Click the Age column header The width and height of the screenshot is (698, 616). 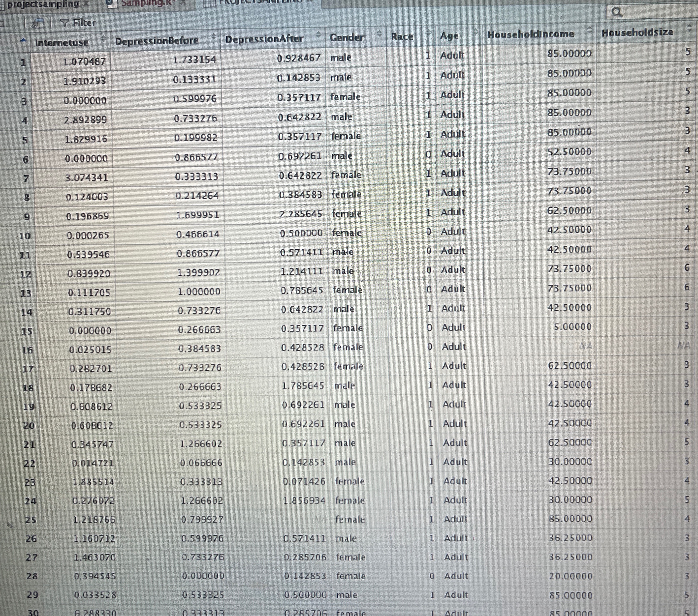pyautogui.click(x=450, y=35)
